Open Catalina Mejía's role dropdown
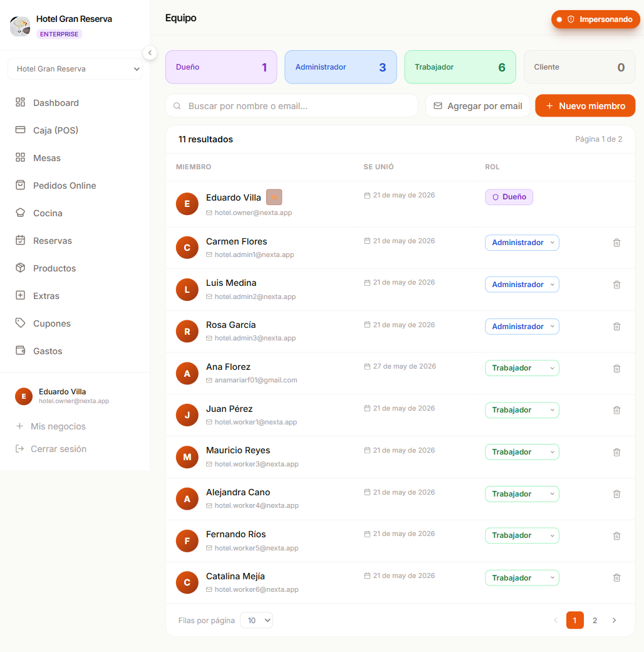Viewport: 644px width, 652px height. coord(522,577)
